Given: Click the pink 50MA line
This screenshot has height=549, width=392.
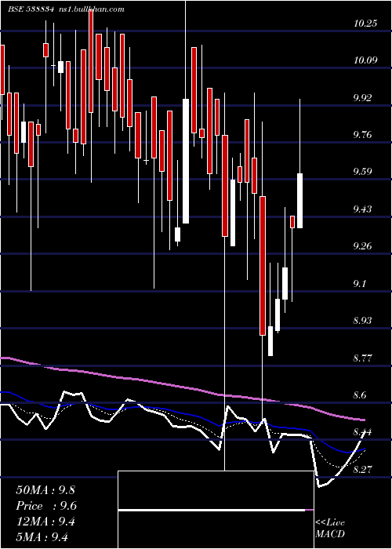Looking at the screenshot, I should click(x=182, y=387).
